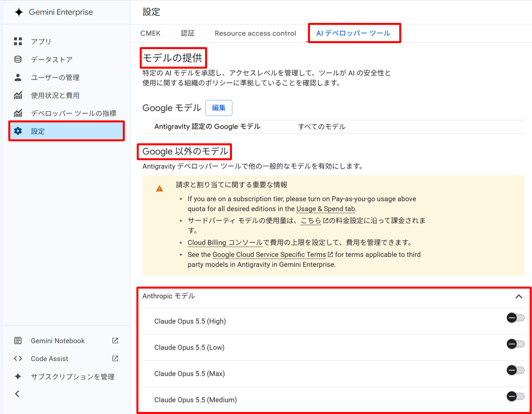Image resolution: width=532 pixels, height=414 pixels.
Task: Click the データストア database icon
Action: (18, 59)
